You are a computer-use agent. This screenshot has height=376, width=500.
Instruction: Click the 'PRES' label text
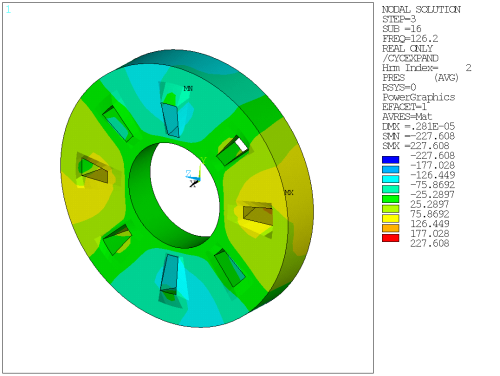393,78
